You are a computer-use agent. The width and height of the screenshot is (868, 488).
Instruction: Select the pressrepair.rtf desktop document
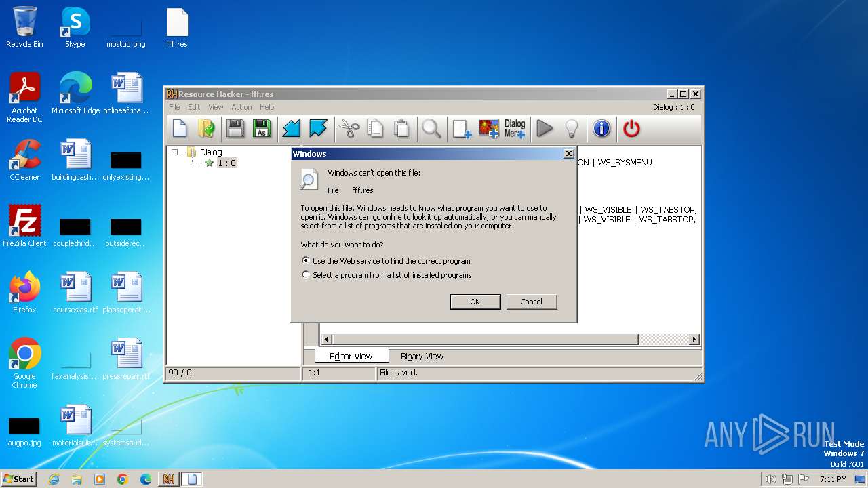click(126, 359)
